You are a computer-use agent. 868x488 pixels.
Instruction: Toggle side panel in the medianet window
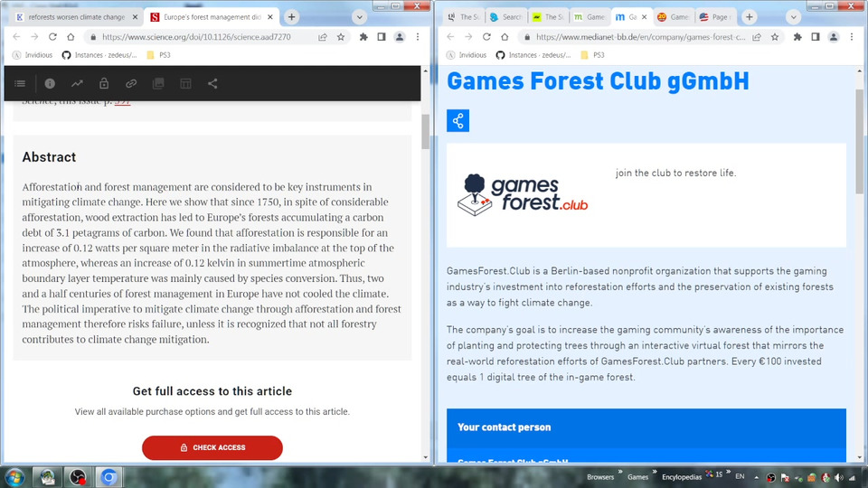click(816, 37)
